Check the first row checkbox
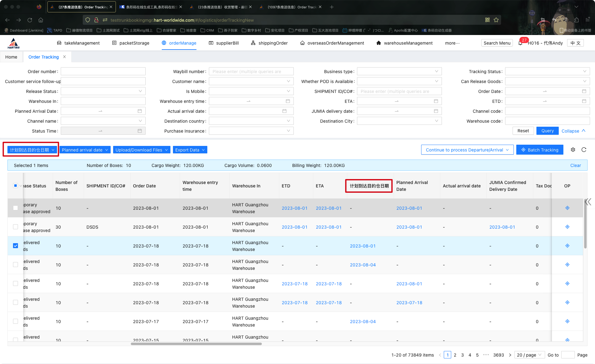Screen dimensions: 595x364 point(15,208)
